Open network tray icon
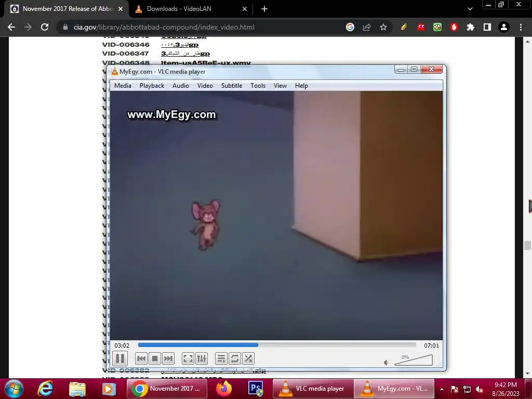The width and height of the screenshot is (532, 399). [467, 389]
